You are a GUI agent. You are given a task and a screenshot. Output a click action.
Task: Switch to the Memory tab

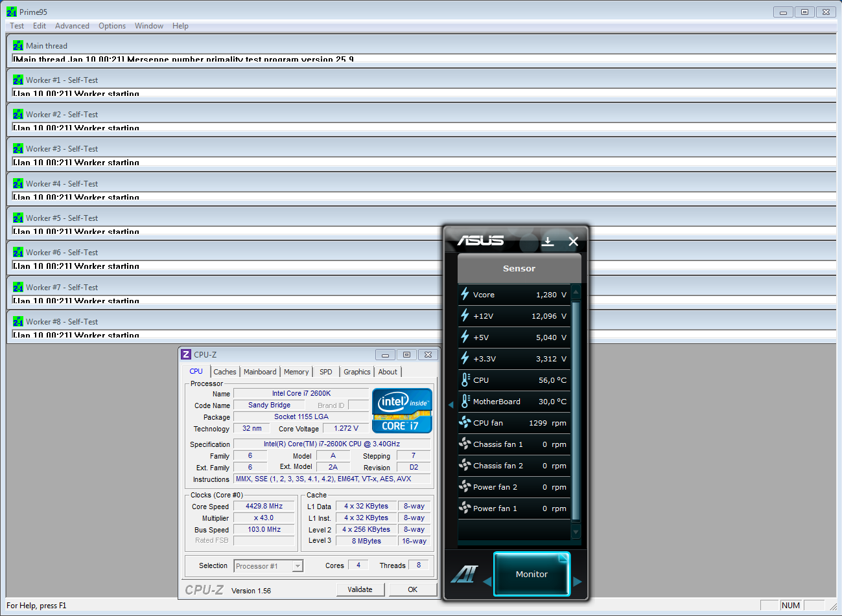click(x=296, y=372)
